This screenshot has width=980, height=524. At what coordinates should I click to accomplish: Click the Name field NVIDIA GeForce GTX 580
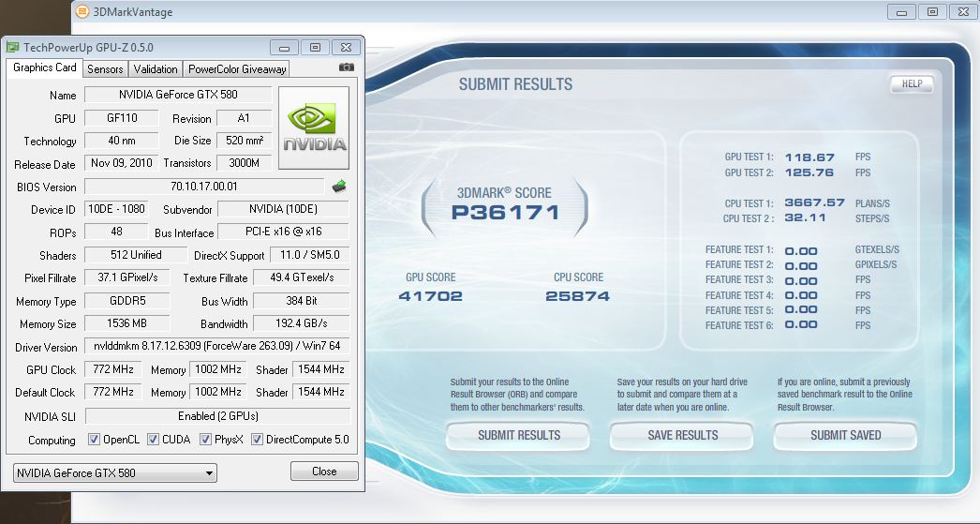[178, 95]
